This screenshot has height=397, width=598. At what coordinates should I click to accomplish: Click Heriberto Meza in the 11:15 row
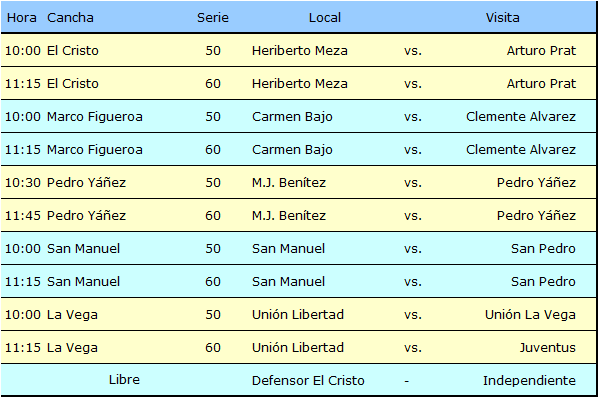click(x=300, y=84)
